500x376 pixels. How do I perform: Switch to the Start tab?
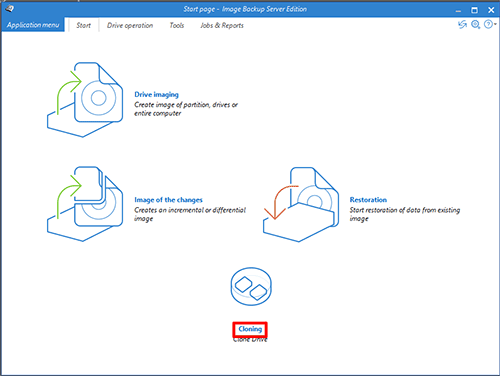pos(83,25)
